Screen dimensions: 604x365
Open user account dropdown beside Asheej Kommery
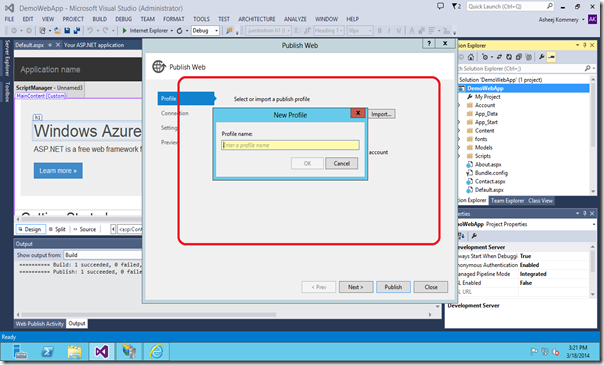pyautogui.click(x=583, y=20)
